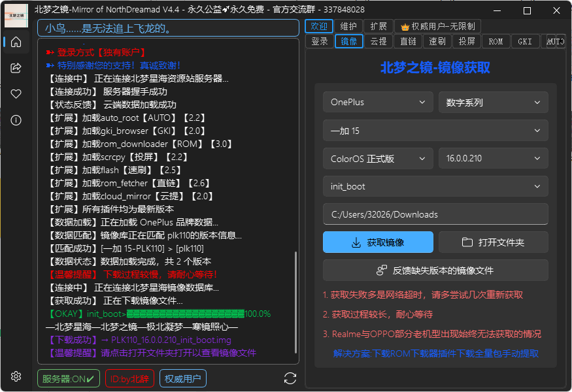Open the 一加 15 model dropdown
The image size is (572, 392).
coord(435,130)
